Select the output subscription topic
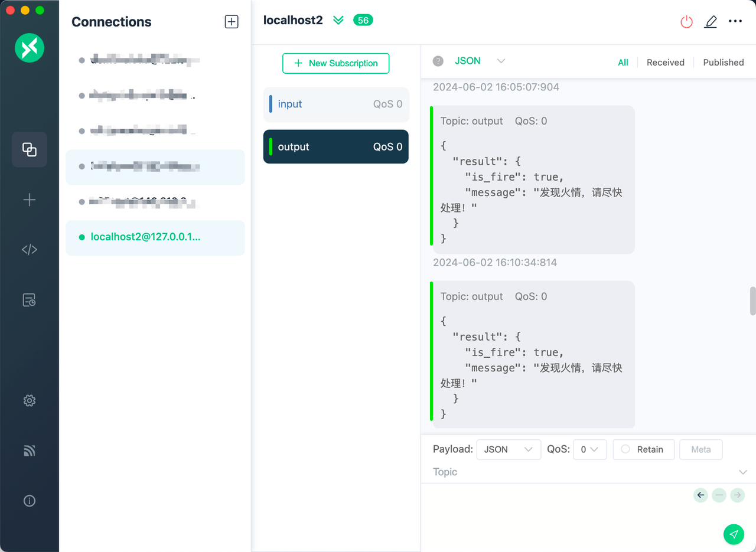The image size is (756, 552). [335, 147]
